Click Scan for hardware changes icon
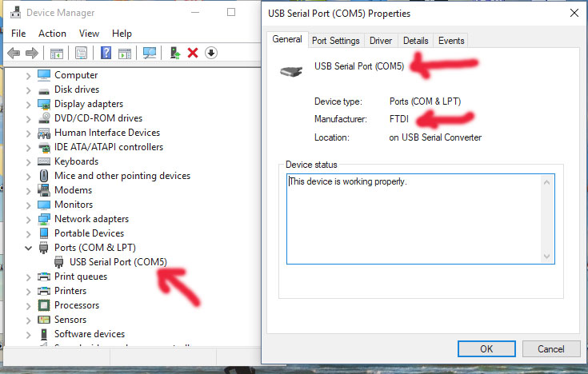The height and width of the screenshot is (374, 588). click(150, 53)
